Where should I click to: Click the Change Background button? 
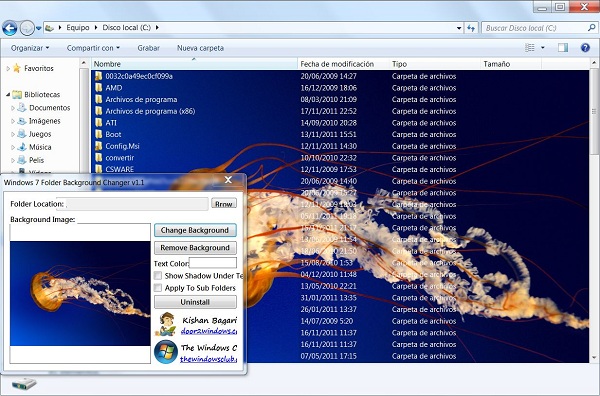tap(195, 230)
